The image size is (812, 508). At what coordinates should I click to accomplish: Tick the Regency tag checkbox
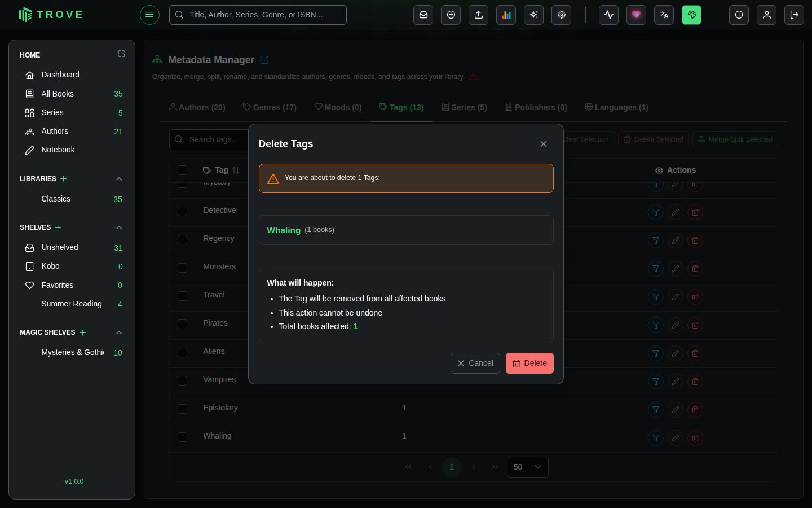tap(182, 239)
